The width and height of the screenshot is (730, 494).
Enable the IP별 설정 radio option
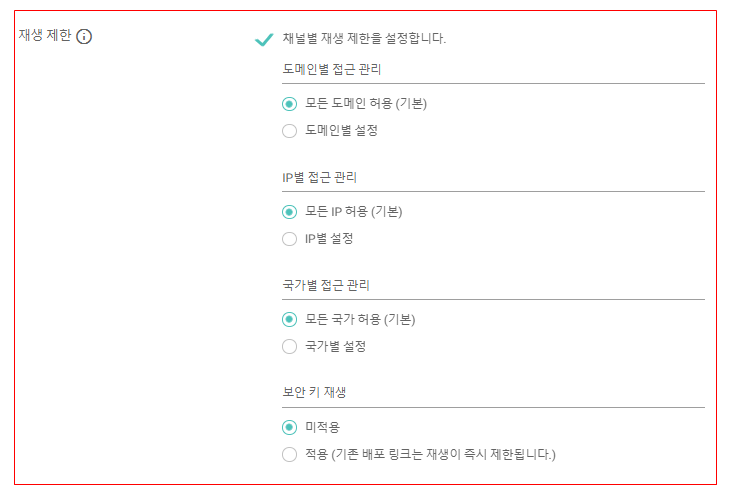[290, 239]
